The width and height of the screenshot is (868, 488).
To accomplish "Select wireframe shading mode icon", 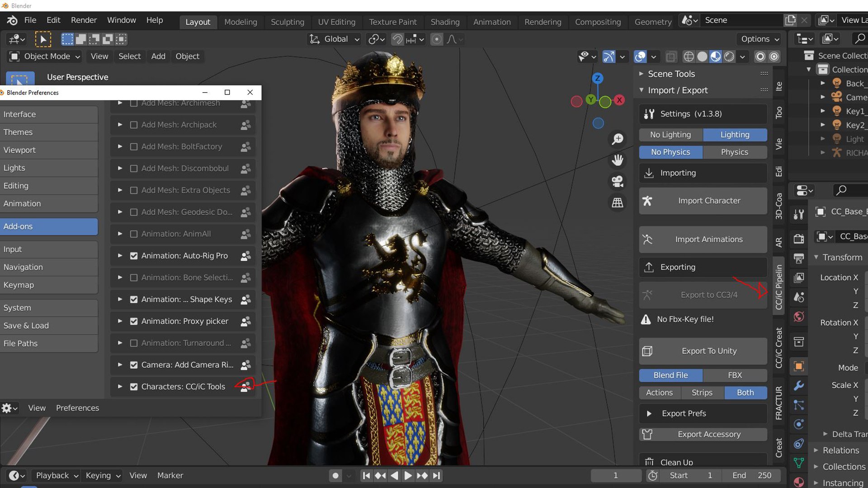I will [689, 56].
